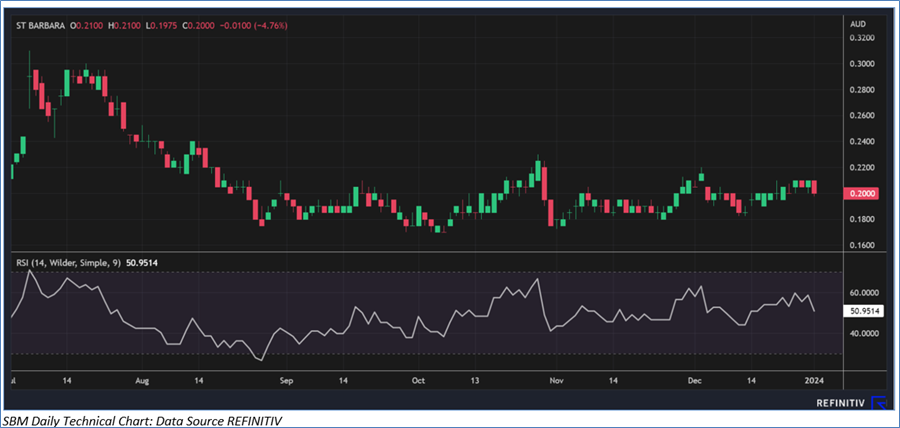Click the last red candlestick on chart
The height and width of the screenshot is (428, 900).
815,188
